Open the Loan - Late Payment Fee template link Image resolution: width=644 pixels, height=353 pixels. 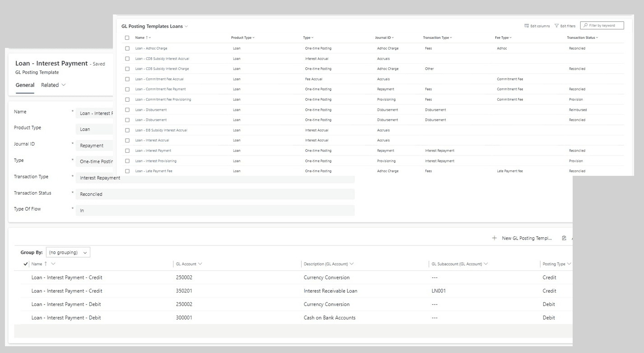(x=154, y=171)
